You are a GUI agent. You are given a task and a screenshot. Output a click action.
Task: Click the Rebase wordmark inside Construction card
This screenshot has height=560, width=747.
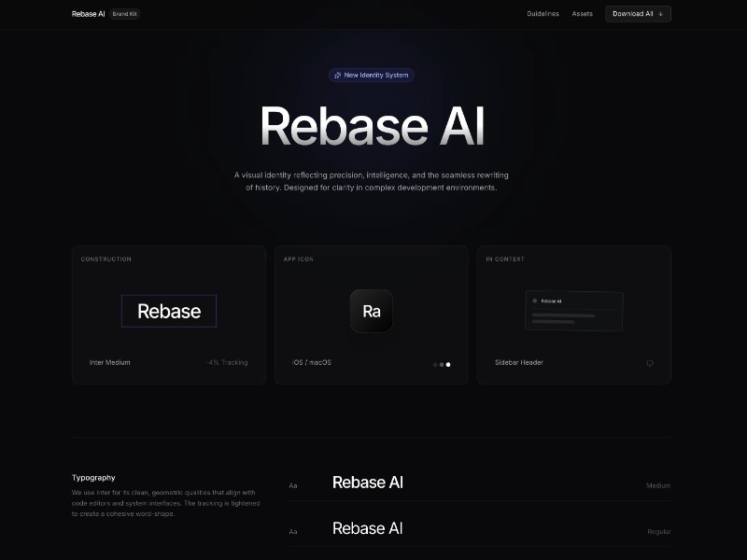coord(168,310)
